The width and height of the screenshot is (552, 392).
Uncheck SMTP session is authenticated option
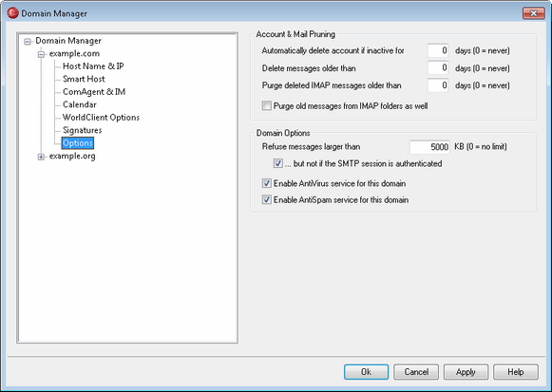pyautogui.click(x=278, y=163)
